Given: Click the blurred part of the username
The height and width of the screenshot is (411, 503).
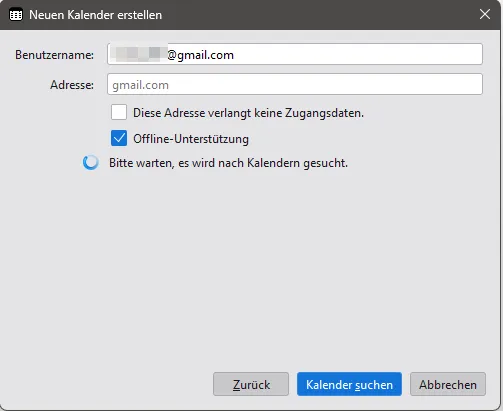Looking at the screenshot, I should [x=139, y=54].
